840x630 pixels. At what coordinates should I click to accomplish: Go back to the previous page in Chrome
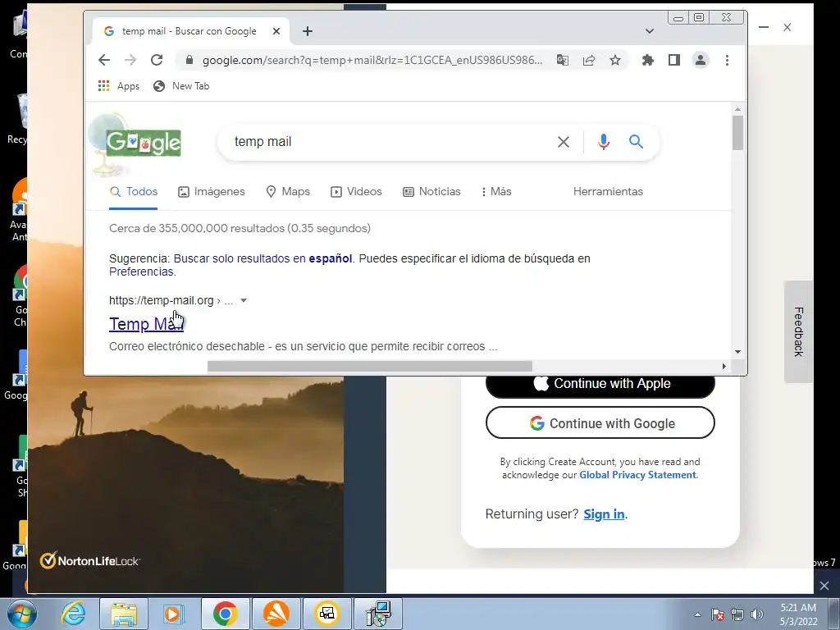coord(104,60)
